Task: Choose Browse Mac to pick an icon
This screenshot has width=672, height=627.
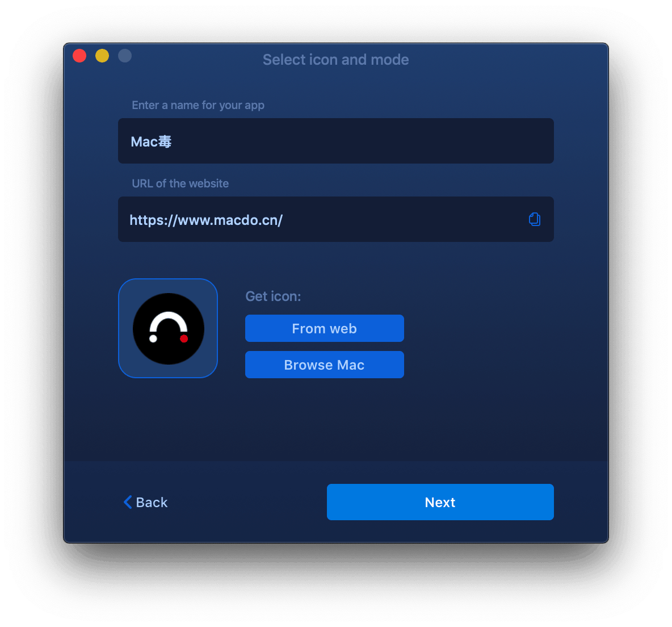Action: coord(325,365)
